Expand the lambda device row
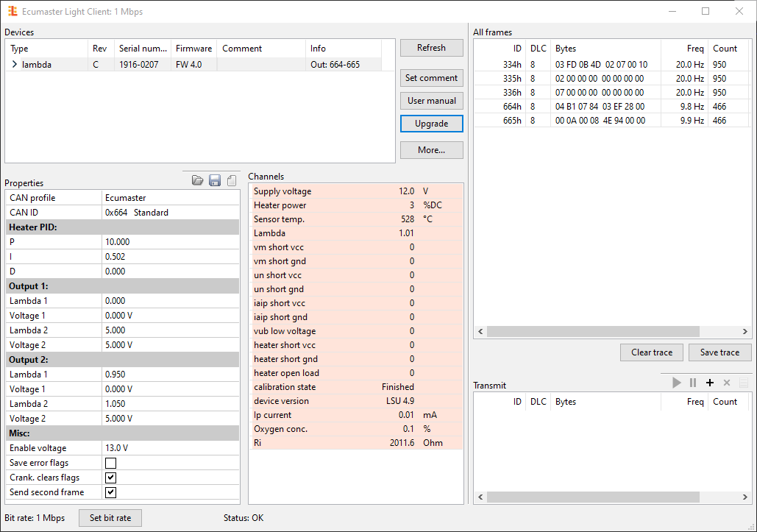757x532 pixels. pyautogui.click(x=15, y=65)
